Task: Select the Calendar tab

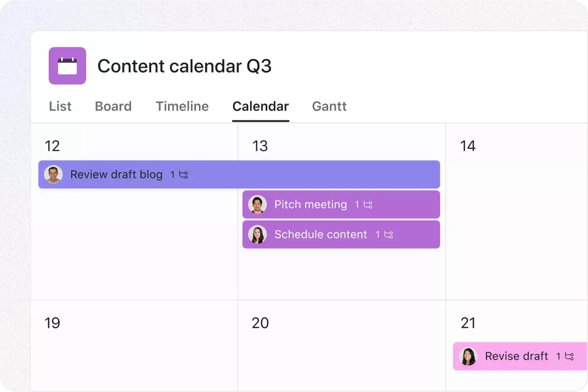Action: pos(260,106)
